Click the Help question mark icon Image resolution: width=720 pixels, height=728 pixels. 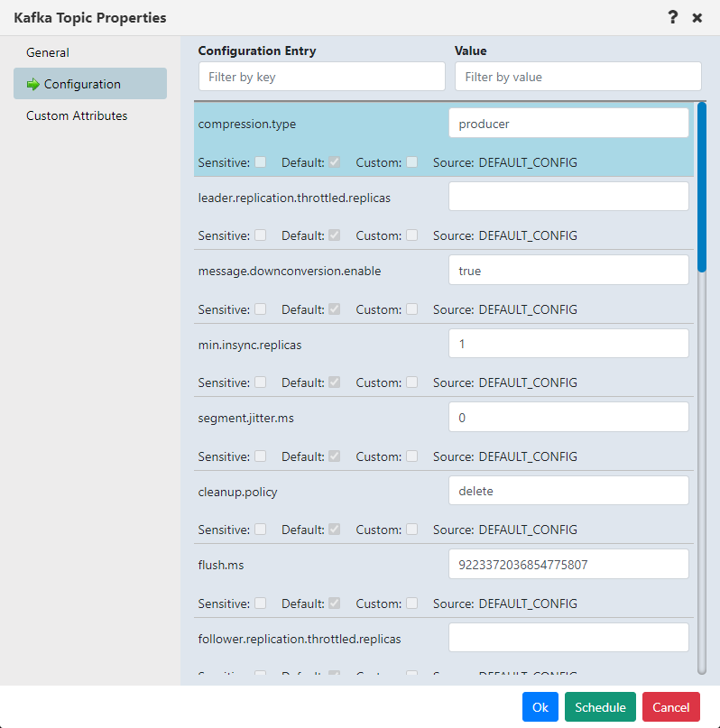point(672,17)
